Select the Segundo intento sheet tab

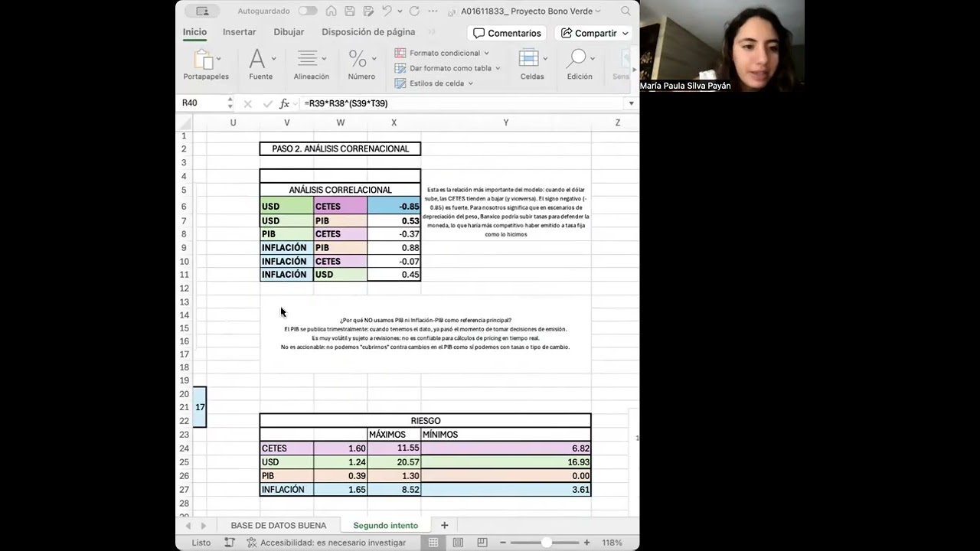coord(385,526)
